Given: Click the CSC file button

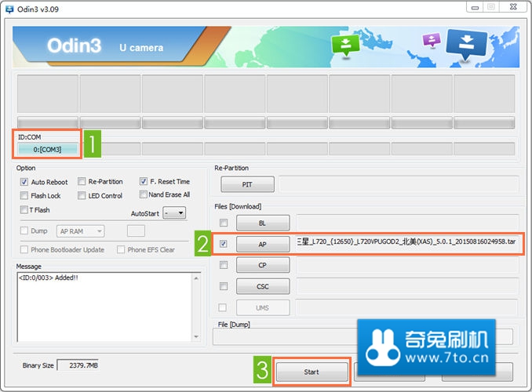Looking at the screenshot, I should coord(263,286).
